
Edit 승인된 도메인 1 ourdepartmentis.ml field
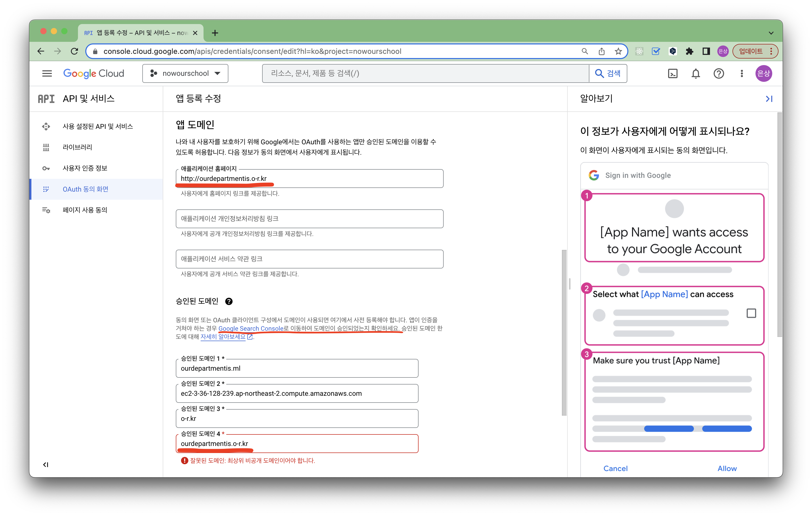coord(297,368)
